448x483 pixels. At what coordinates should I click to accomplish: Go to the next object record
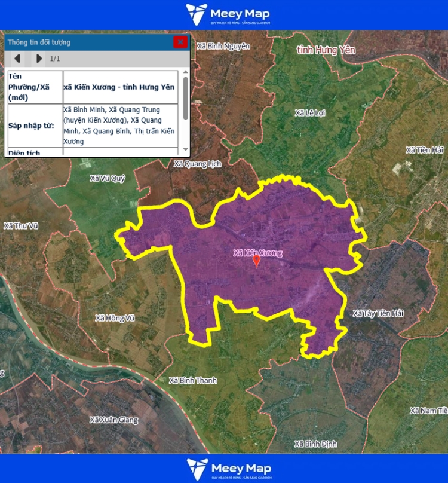coord(39,59)
